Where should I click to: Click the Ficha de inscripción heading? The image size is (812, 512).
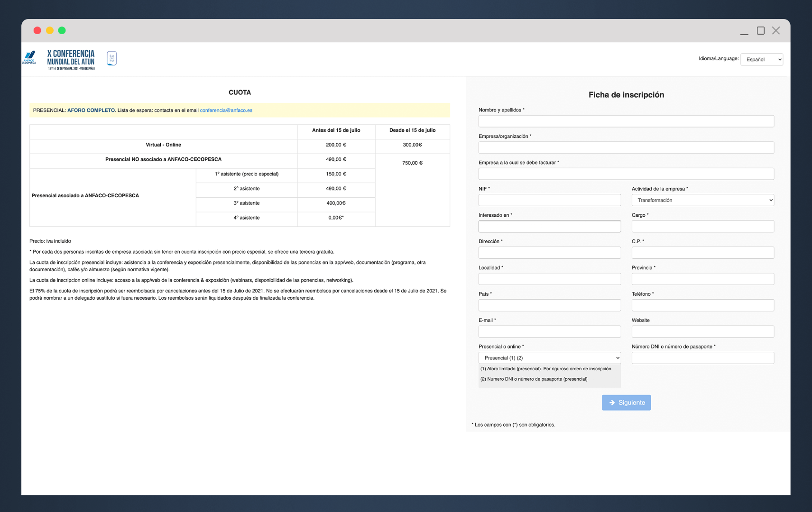(x=627, y=95)
